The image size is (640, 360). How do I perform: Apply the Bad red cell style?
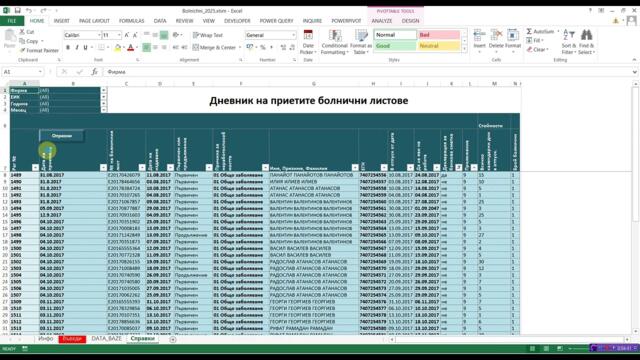(x=439, y=35)
